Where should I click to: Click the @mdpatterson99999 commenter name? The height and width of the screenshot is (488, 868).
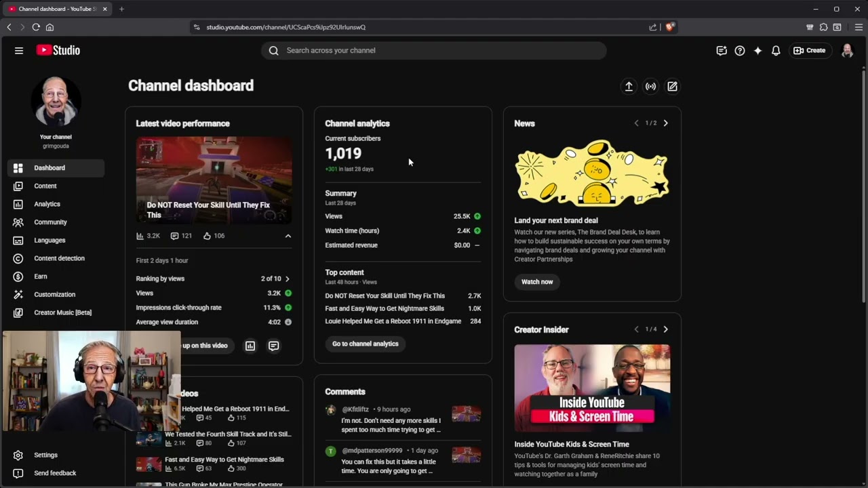click(372, 451)
